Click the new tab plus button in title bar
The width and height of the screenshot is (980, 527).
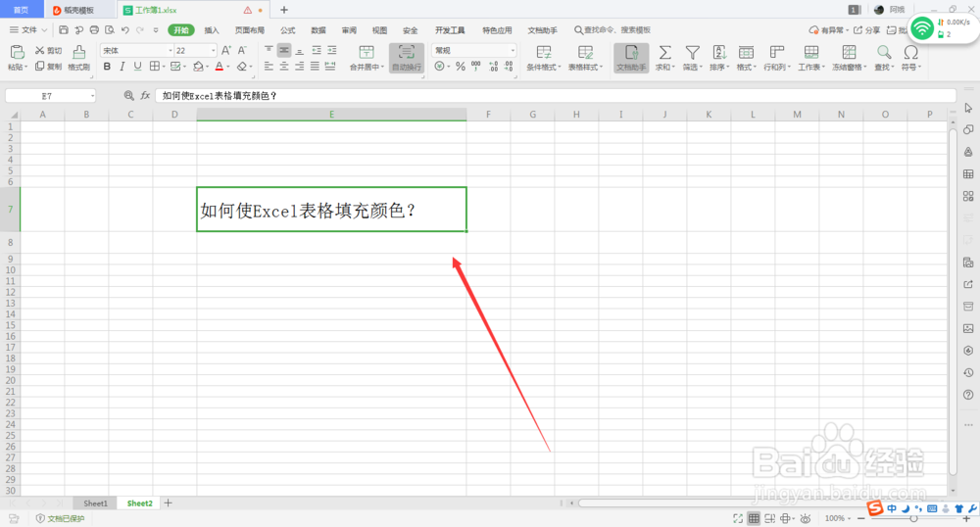[x=284, y=10]
